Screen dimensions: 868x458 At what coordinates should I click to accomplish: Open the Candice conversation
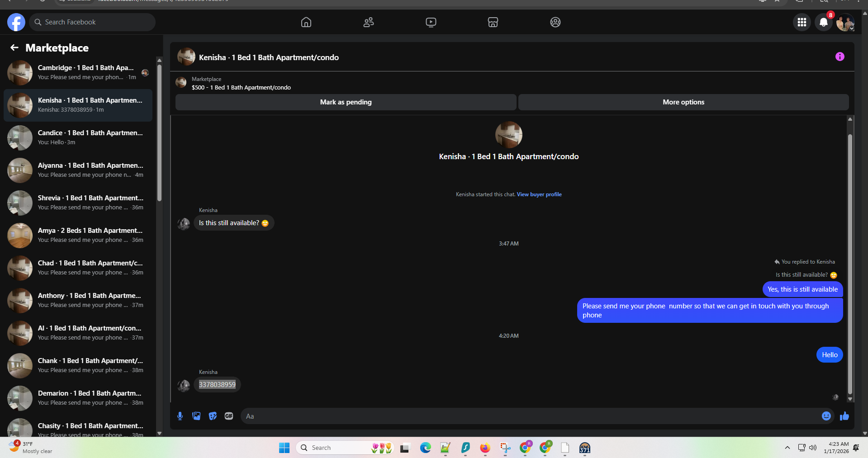[78, 137]
